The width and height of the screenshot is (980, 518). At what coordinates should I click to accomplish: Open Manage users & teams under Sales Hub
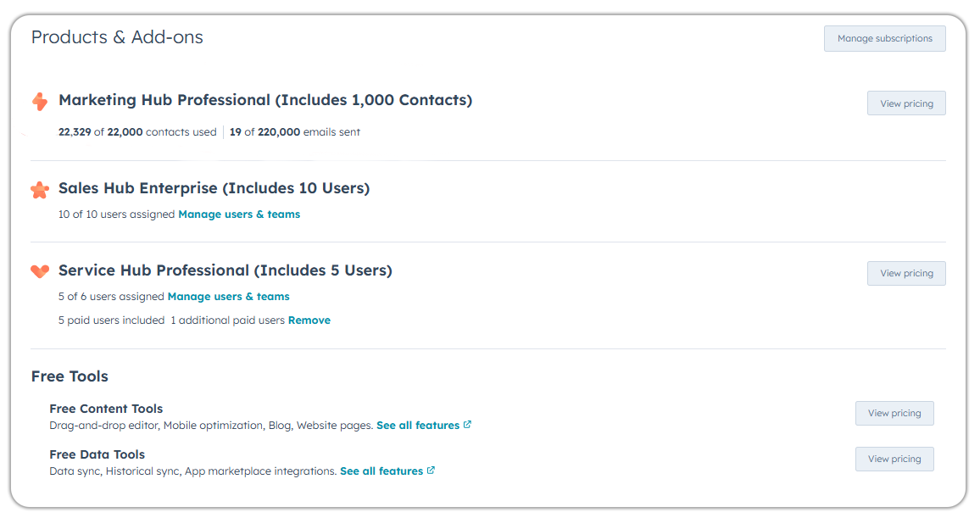coord(239,214)
